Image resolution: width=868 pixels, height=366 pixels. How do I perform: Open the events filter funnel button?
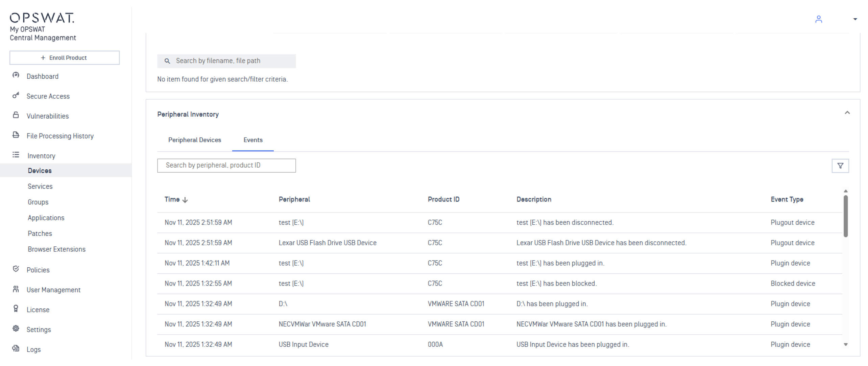tap(840, 166)
